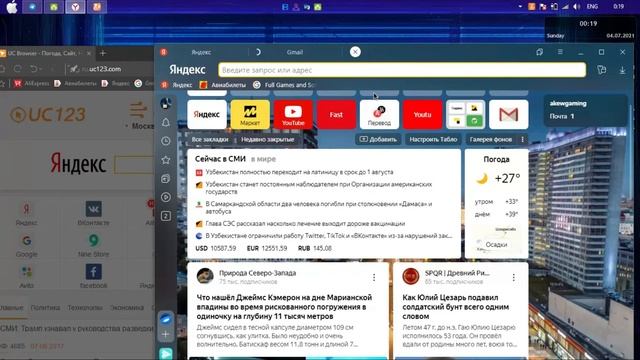The width and height of the screenshot is (640, 360).
Task: Open the Погода weather widget title
Action: 496,159
